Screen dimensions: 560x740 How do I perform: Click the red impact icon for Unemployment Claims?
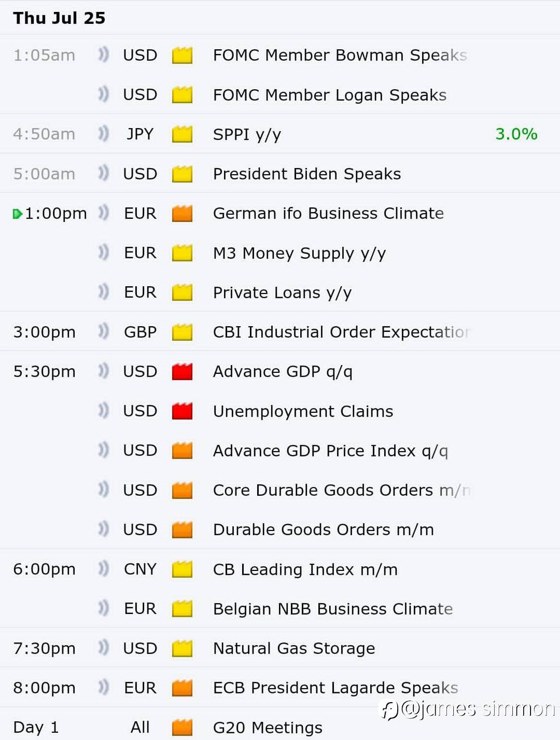pos(182,411)
